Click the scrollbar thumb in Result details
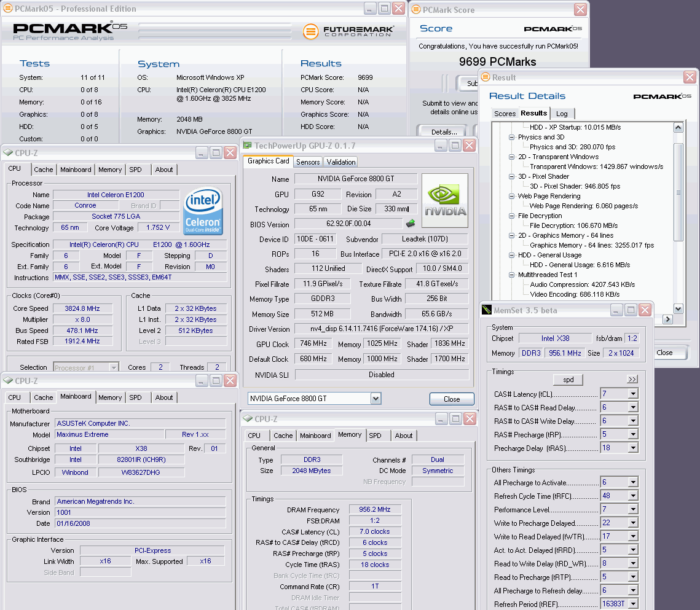 point(678,192)
